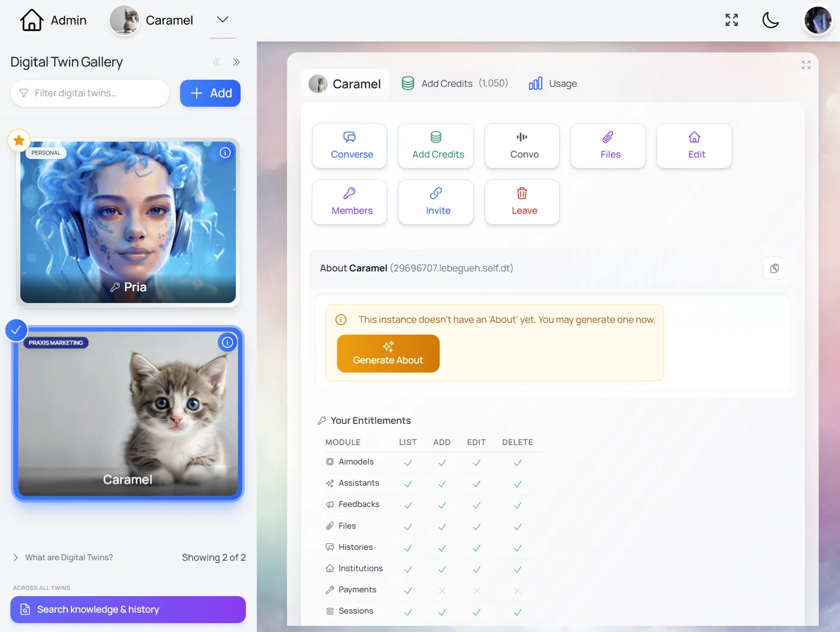Toggle favorite star on Pria card
Viewport: 840px width, 632px height.
click(19, 140)
